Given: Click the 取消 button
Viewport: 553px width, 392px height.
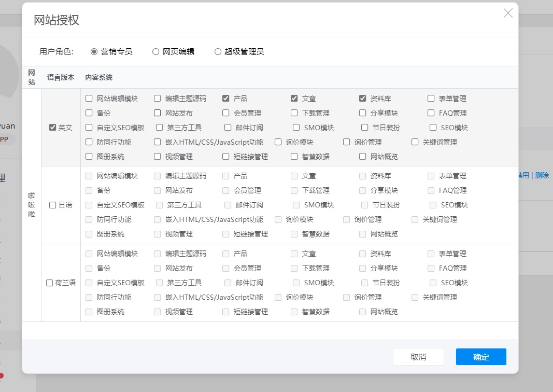Looking at the screenshot, I should (418, 357).
